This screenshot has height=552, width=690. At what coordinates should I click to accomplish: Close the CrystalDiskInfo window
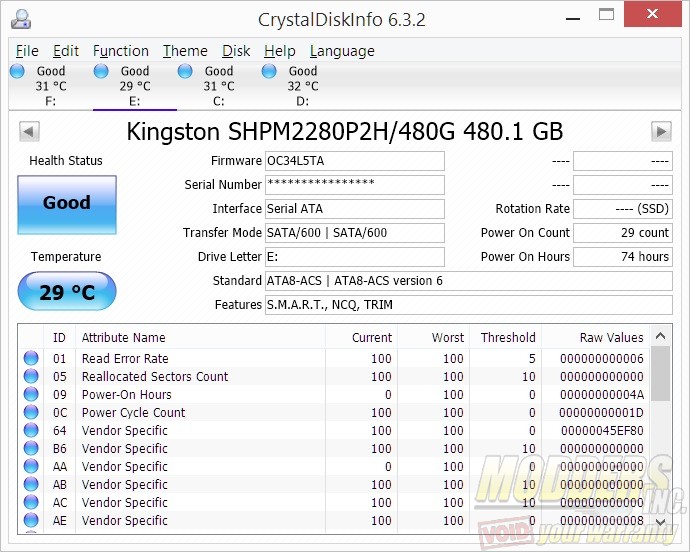click(x=652, y=14)
